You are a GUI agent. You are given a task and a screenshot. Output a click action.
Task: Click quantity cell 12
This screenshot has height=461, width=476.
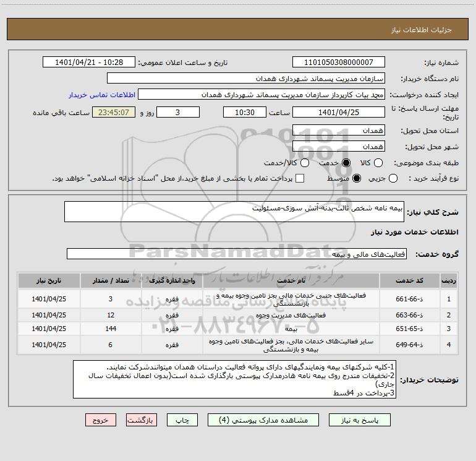click(x=111, y=315)
